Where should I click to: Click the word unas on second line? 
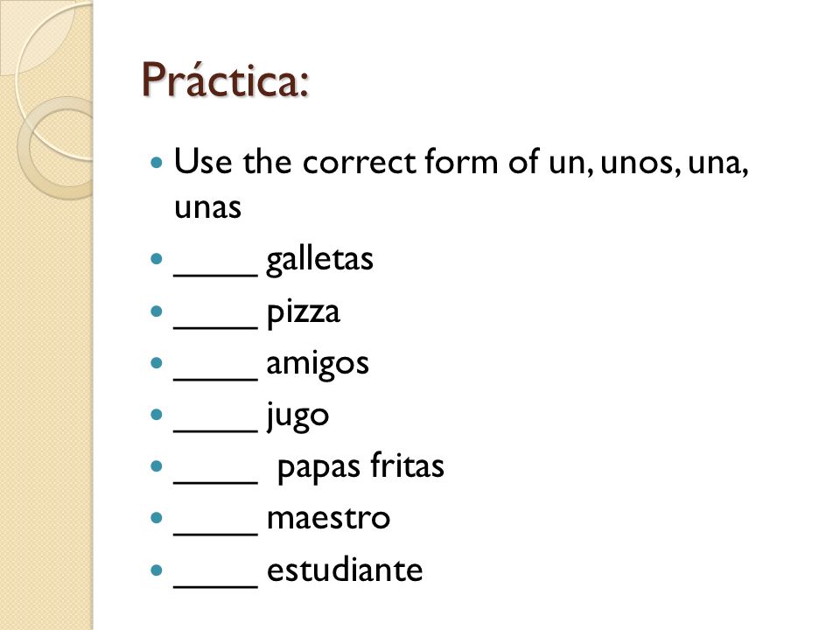pos(208,208)
